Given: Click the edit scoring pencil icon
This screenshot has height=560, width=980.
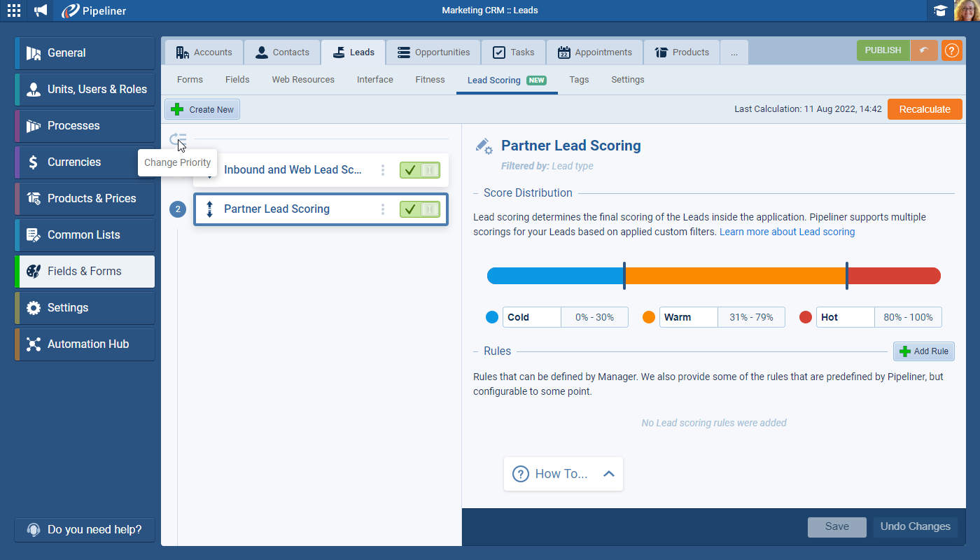Looking at the screenshot, I should pyautogui.click(x=484, y=146).
